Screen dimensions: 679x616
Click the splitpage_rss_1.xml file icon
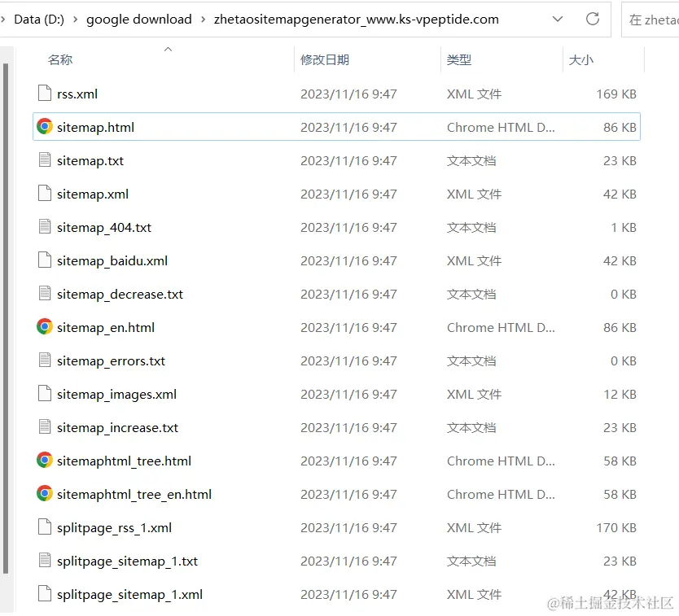pyautogui.click(x=45, y=526)
